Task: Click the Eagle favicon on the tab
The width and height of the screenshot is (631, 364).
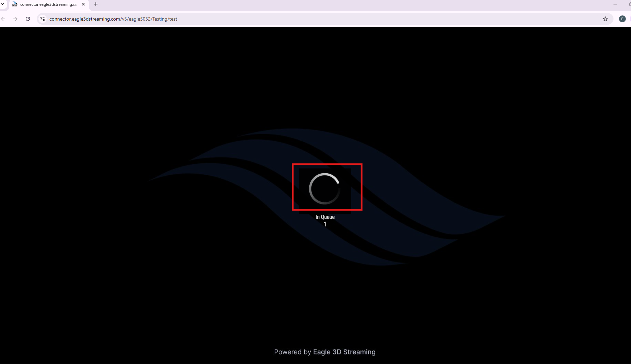Action: [14, 4]
